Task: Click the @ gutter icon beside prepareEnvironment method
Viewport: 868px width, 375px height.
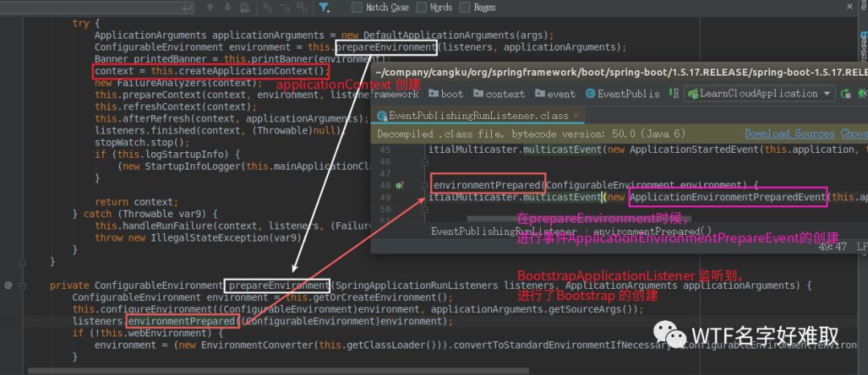Action: pos(8,285)
